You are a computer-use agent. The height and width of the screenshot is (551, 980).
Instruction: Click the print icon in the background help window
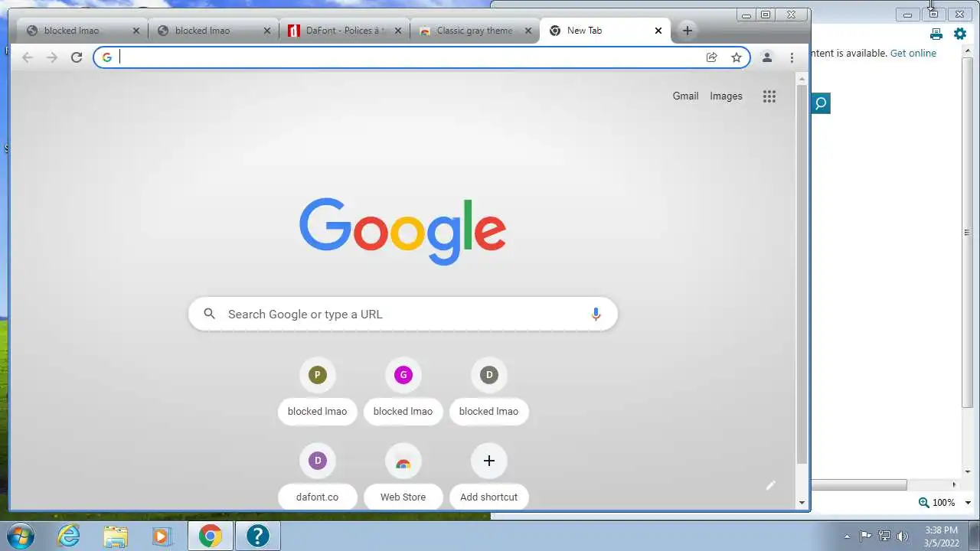[x=936, y=34]
